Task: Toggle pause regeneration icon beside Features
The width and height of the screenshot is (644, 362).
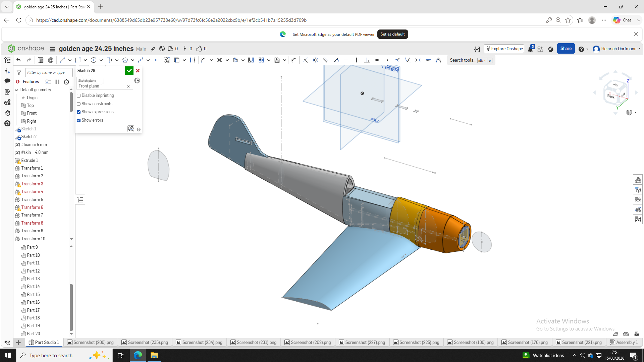Action: [x=57, y=82]
